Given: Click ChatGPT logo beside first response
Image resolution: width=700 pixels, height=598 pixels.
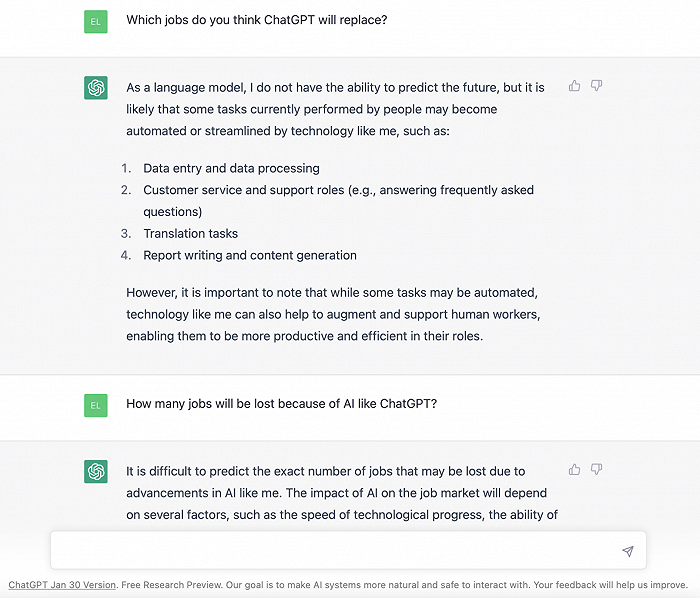Looking at the screenshot, I should (96, 87).
